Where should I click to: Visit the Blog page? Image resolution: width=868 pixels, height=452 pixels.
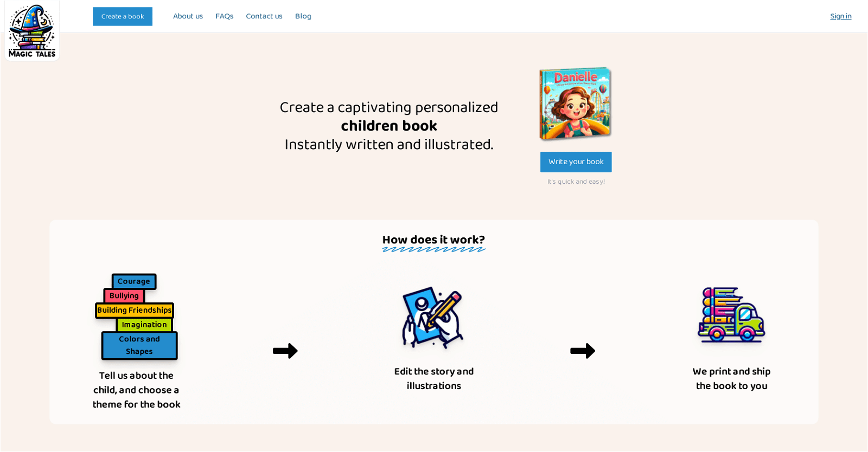303,16
